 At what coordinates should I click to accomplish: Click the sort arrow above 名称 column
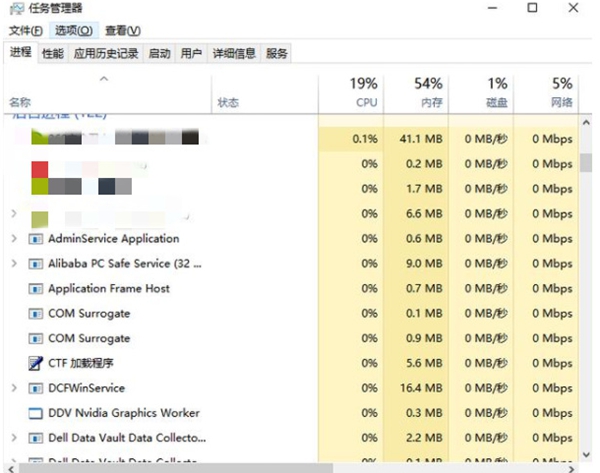(x=104, y=79)
